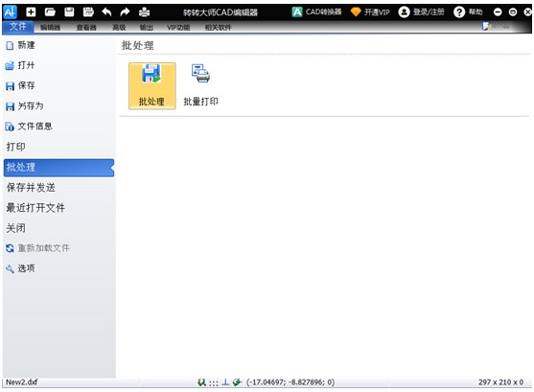534x392 pixels.
Task: Click the save floppy disk icon in title bar
Action: tap(69, 12)
